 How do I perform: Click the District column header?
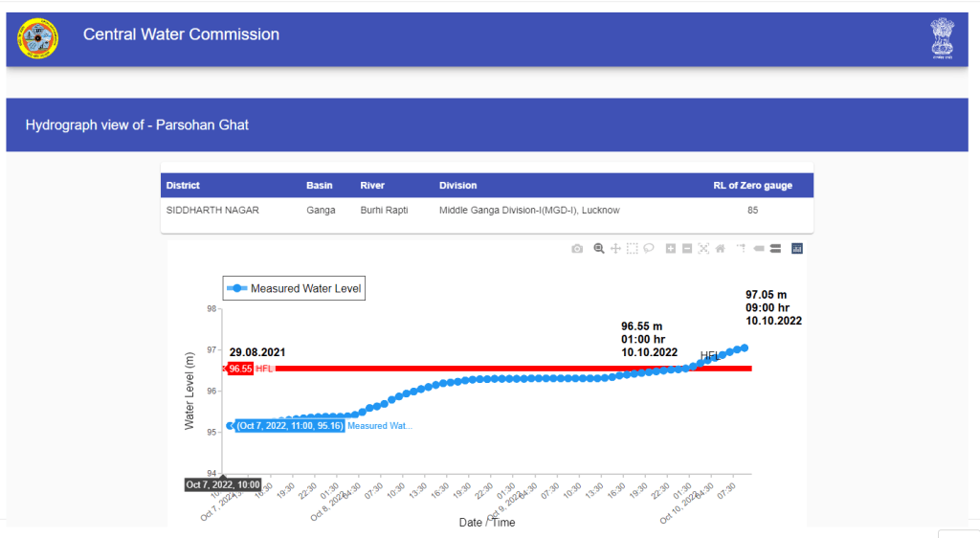click(183, 186)
